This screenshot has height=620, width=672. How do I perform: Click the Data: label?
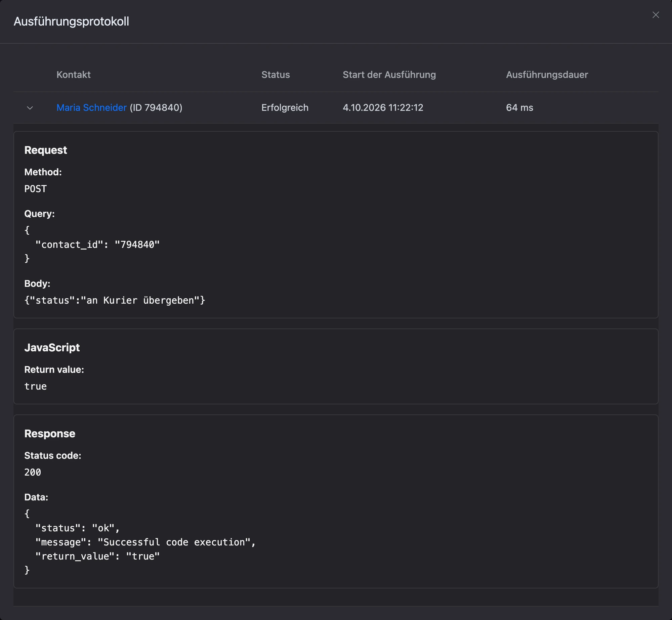tap(36, 497)
